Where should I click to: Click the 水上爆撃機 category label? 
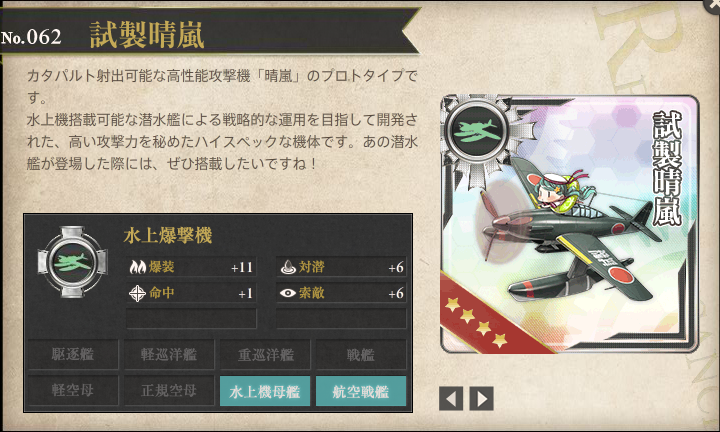tap(168, 236)
